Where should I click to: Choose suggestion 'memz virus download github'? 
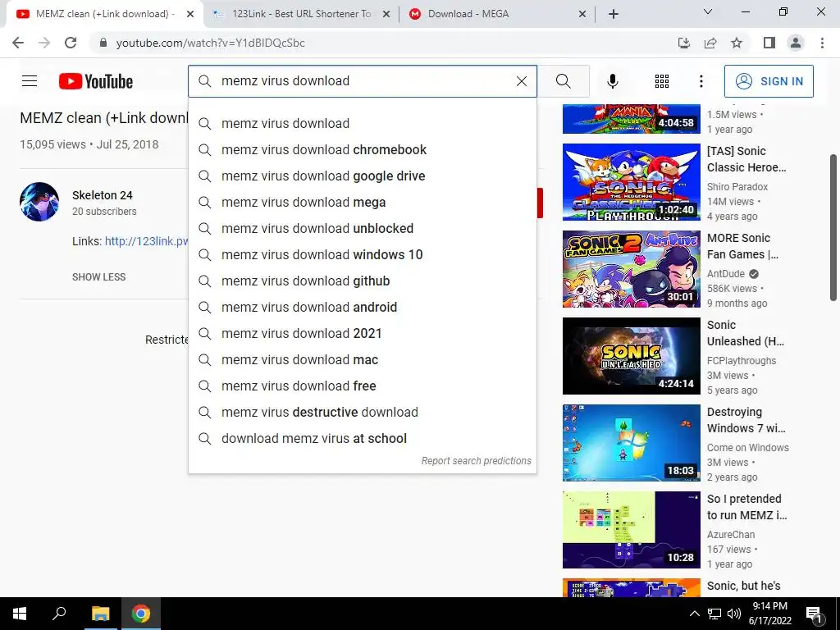(362, 281)
